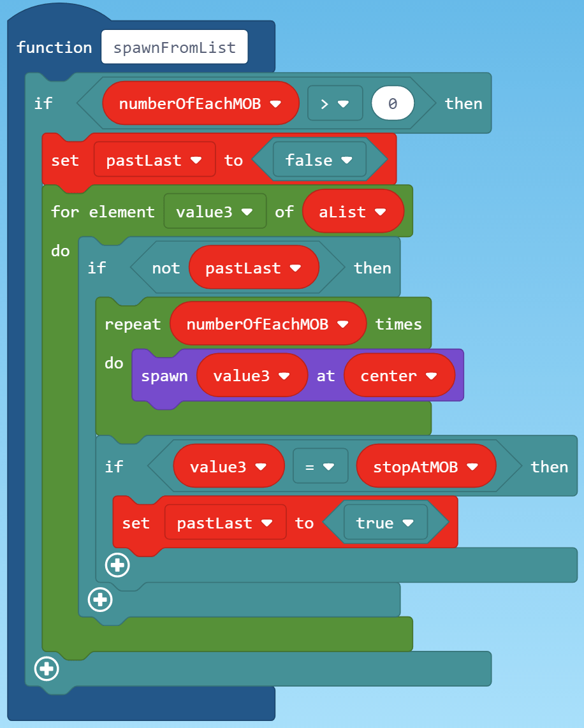This screenshot has height=728, width=584.
Task: Open the false value dropdown
Action: click(346, 160)
